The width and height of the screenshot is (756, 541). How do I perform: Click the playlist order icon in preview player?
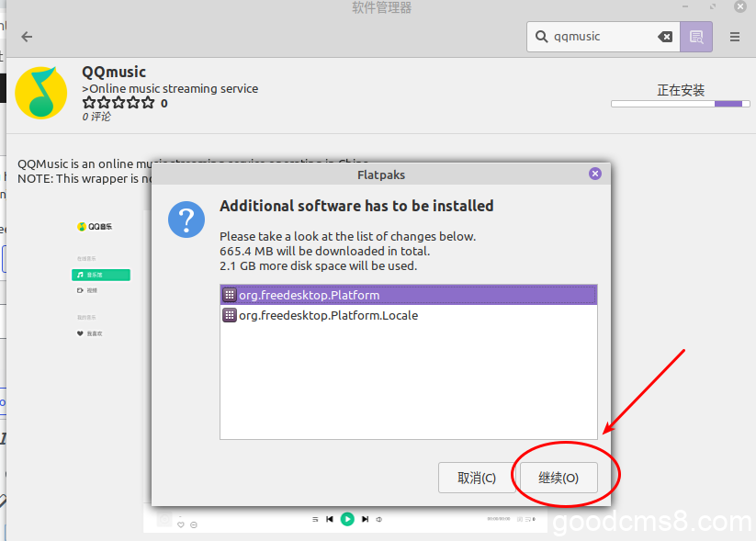pyautogui.click(x=315, y=519)
